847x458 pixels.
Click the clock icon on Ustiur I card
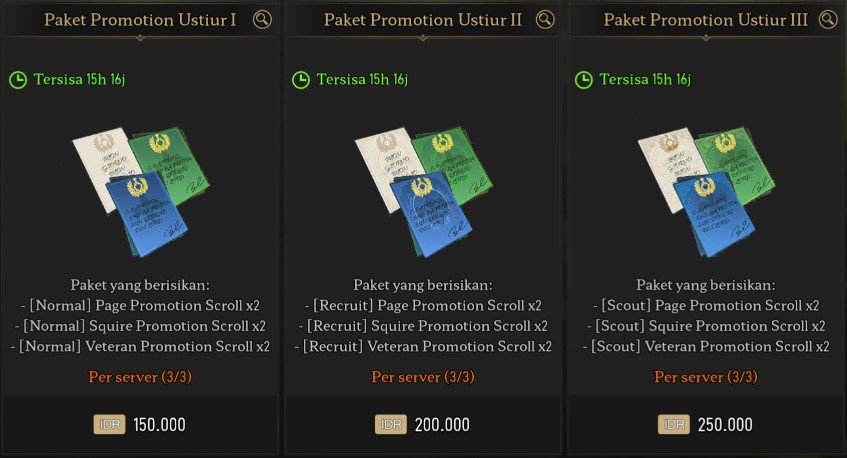tap(18, 80)
